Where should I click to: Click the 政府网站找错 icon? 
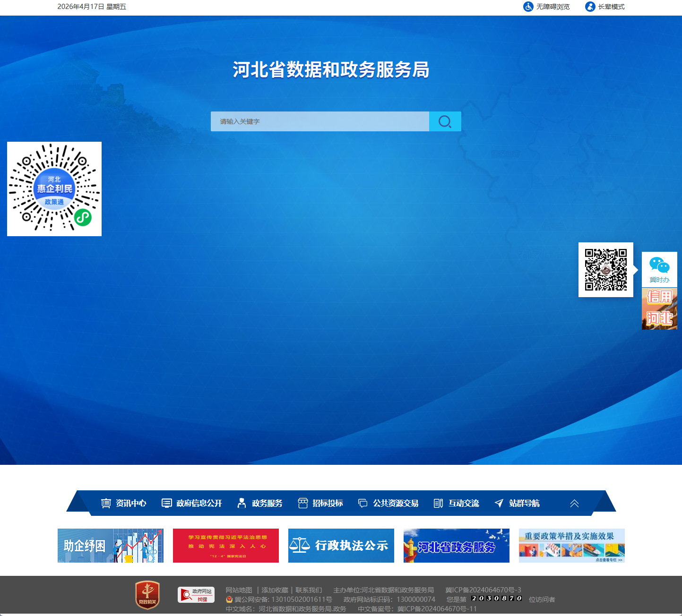[x=196, y=595]
